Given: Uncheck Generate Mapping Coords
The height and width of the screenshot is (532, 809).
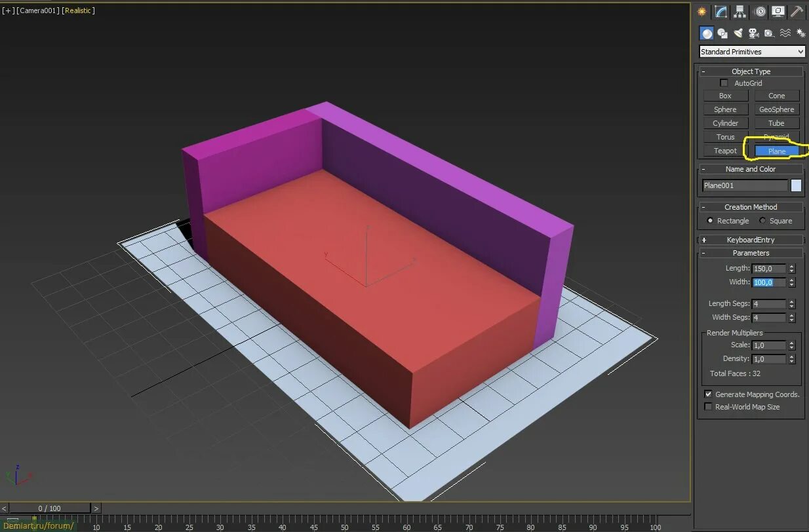Looking at the screenshot, I should (708, 394).
